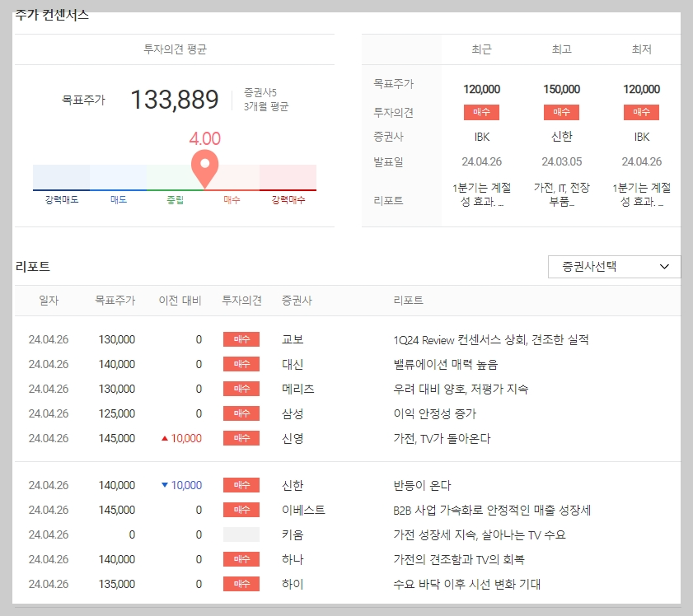Viewport: 693px width, 616px height.
Task: Open report '가전, TV가 돌아온다'
Action: click(442, 438)
